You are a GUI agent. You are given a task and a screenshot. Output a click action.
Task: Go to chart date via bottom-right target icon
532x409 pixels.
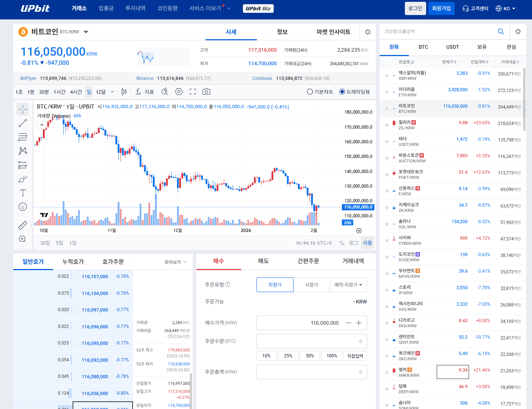pyautogui.click(x=359, y=231)
